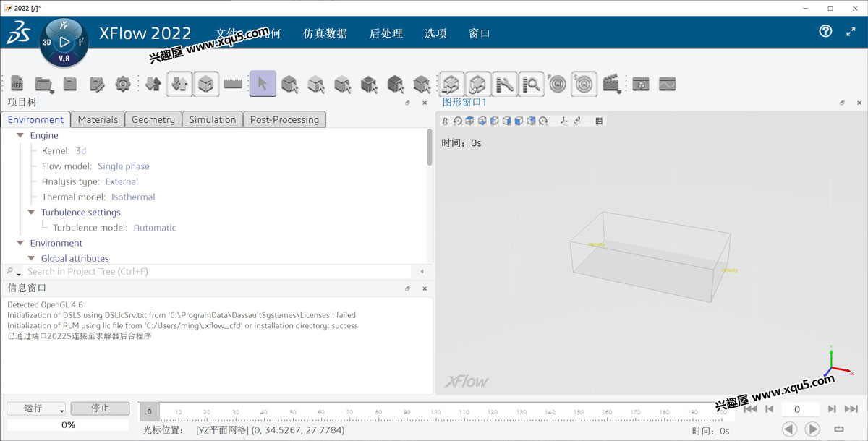This screenshot has width=868, height=441.
Task: Change the Thermal model Isothermal value
Action: (133, 197)
